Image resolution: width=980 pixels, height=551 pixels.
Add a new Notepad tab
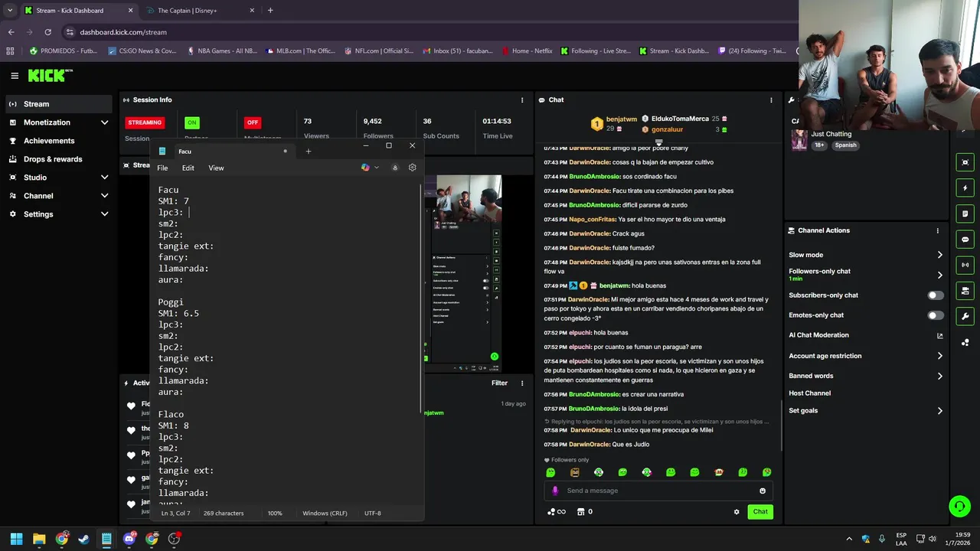pos(309,151)
